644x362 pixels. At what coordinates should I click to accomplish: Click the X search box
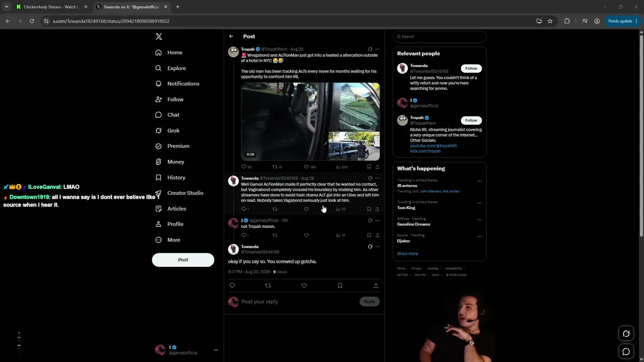440,37
